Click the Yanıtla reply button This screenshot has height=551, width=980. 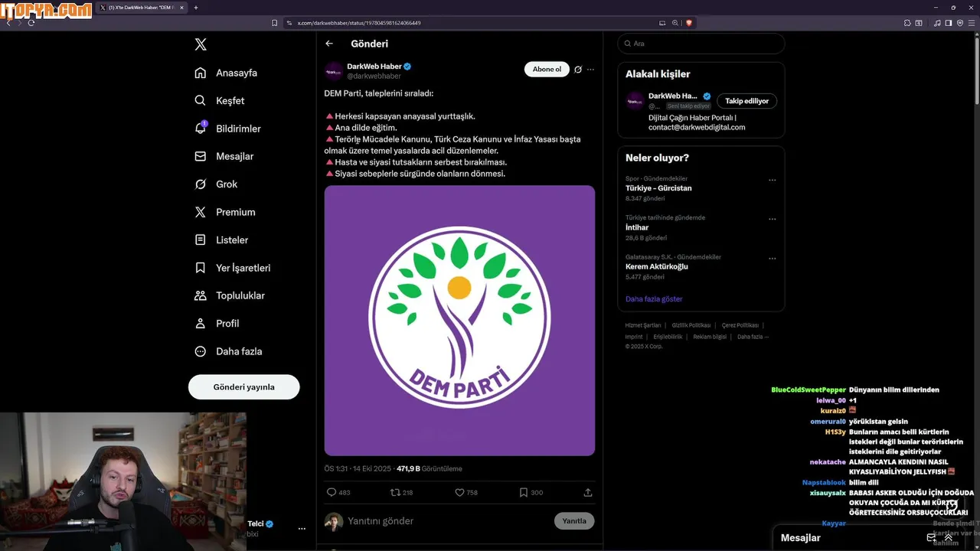(x=574, y=521)
